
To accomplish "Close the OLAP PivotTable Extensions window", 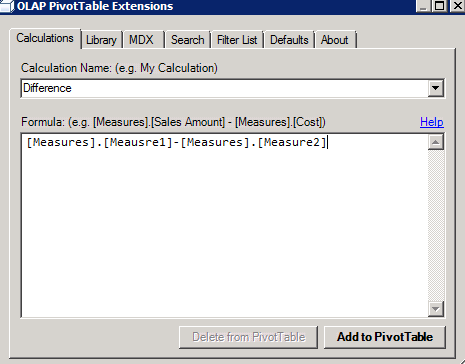I will pyautogui.click(x=457, y=6).
